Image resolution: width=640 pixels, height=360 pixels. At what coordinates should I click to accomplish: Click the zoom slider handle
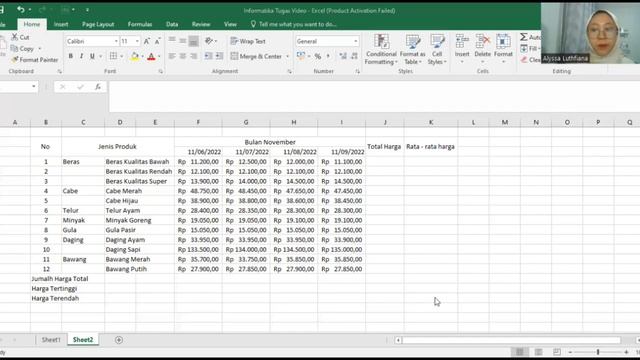pos(598,352)
